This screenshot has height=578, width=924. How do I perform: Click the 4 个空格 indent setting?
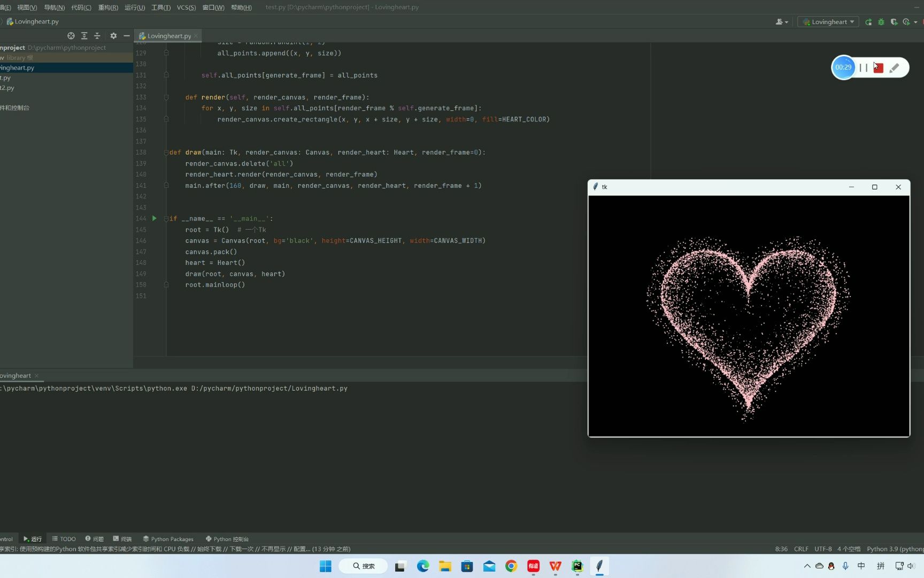pyautogui.click(x=849, y=549)
